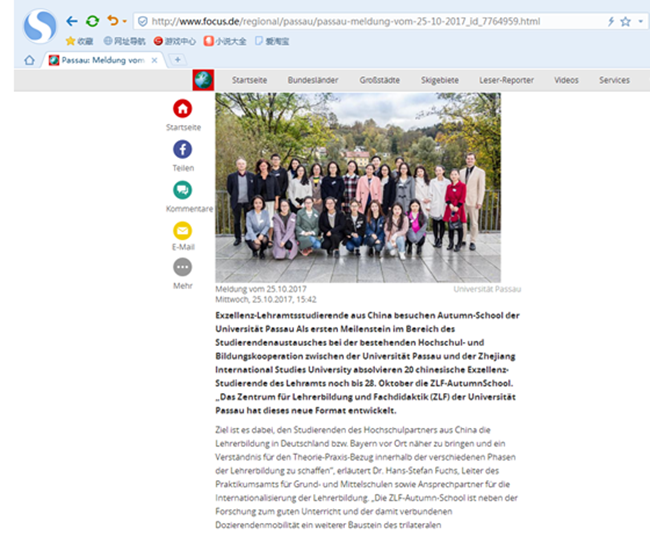Viewport: 650px width, 536px height.
Task: Open Startseite in the navigation bar
Action: tap(249, 80)
